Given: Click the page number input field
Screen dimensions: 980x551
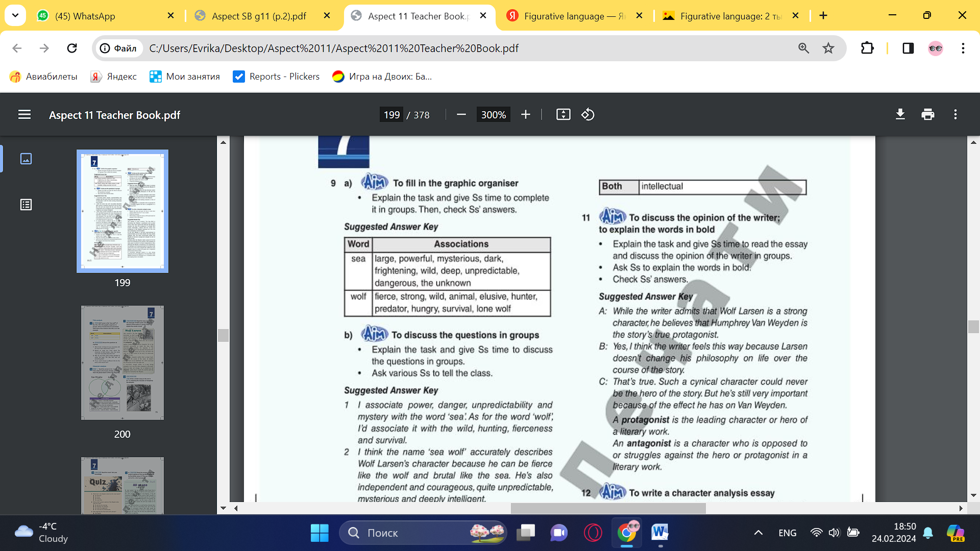Looking at the screenshot, I should pos(391,115).
